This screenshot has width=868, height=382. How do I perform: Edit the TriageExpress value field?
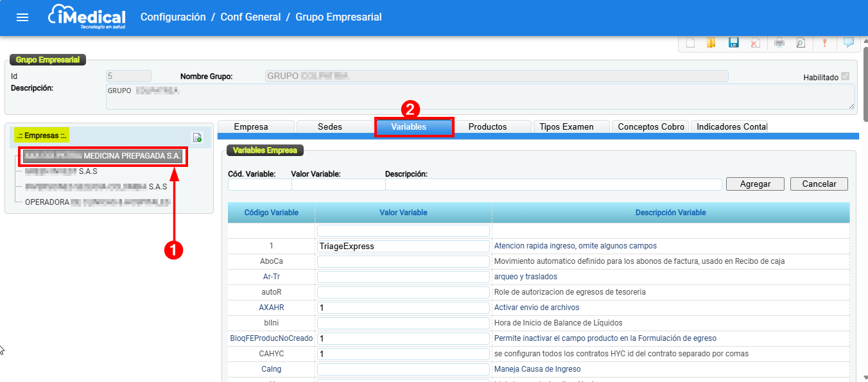pyautogui.click(x=403, y=246)
